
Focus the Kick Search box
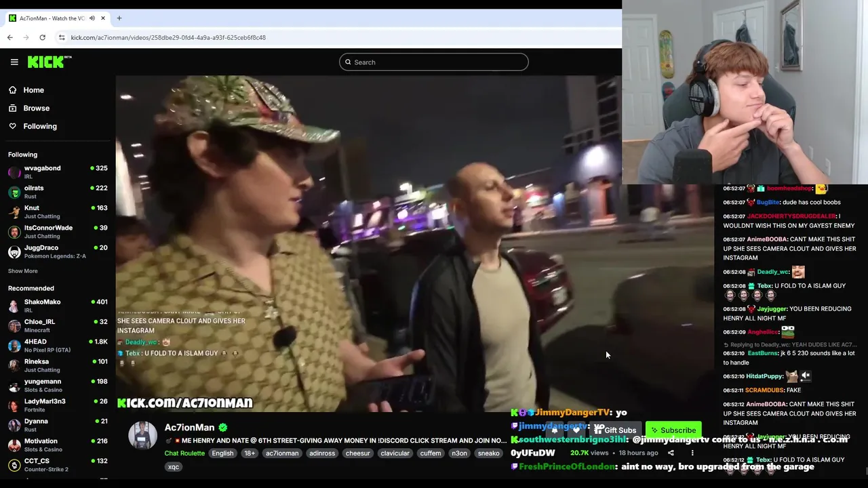pos(434,62)
